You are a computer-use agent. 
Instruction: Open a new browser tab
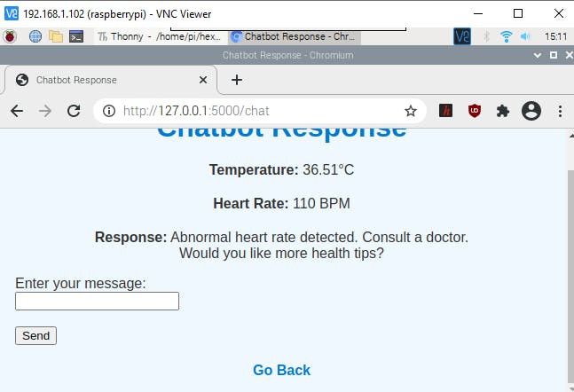pyautogui.click(x=237, y=80)
